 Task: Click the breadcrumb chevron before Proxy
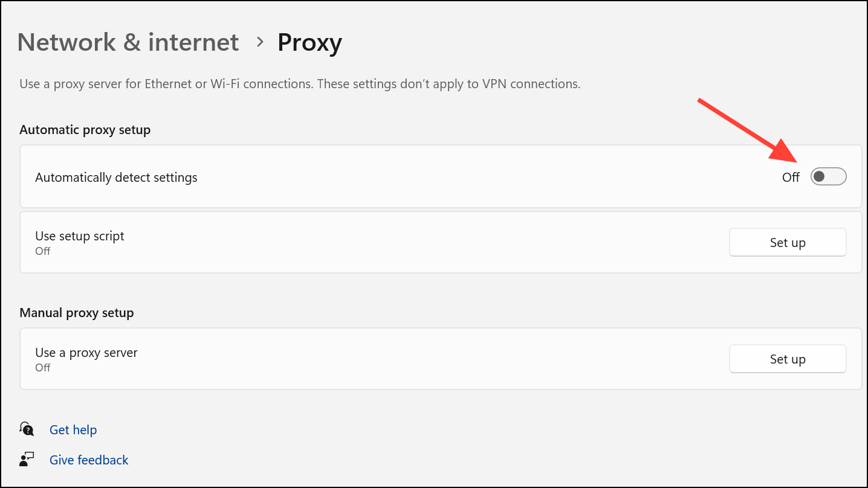(260, 42)
